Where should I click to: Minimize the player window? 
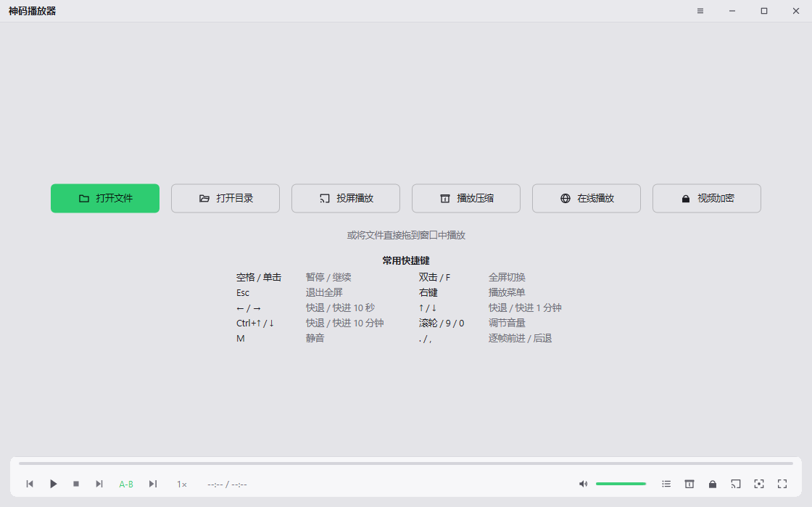732,11
